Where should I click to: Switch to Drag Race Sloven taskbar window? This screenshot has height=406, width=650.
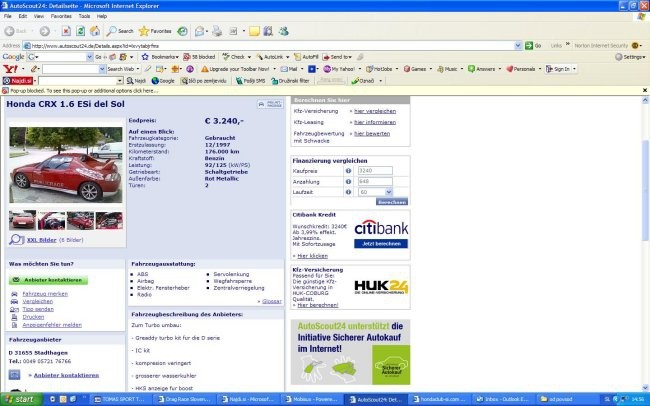pos(184,399)
